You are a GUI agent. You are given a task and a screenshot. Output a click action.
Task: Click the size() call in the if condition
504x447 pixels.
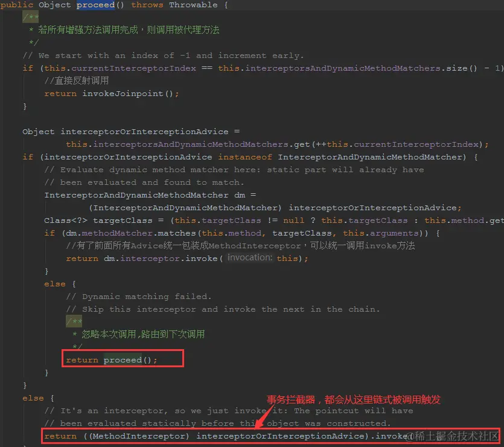pyautogui.click(x=462, y=68)
